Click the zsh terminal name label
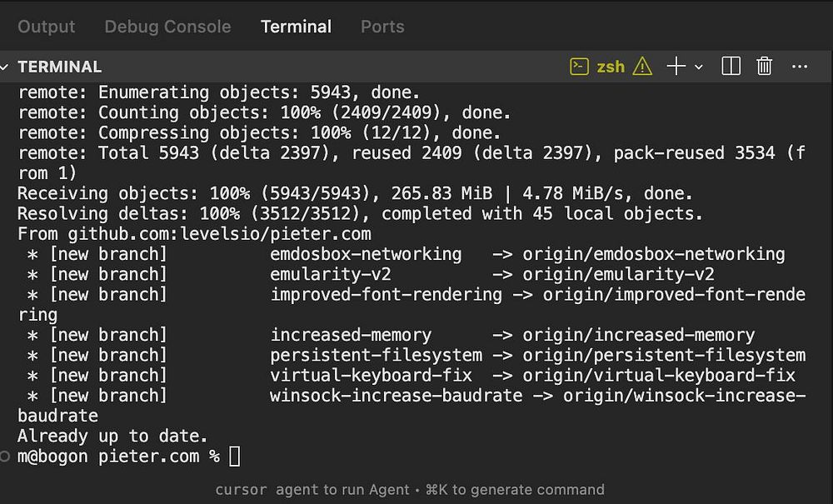833x504 pixels. [611, 67]
